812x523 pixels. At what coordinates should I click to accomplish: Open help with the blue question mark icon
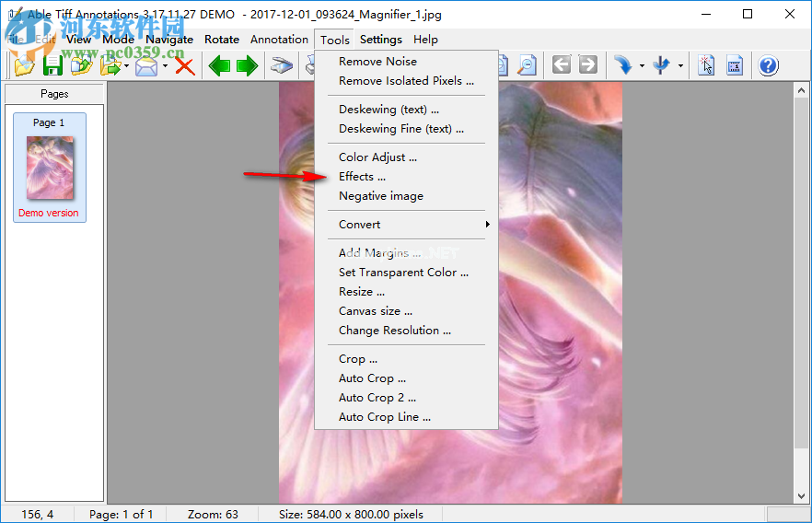point(768,65)
